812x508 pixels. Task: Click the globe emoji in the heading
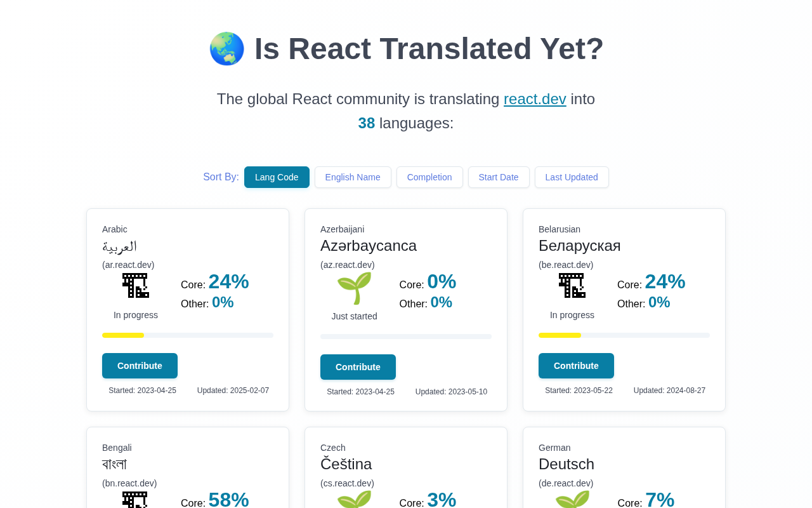(226, 49)
